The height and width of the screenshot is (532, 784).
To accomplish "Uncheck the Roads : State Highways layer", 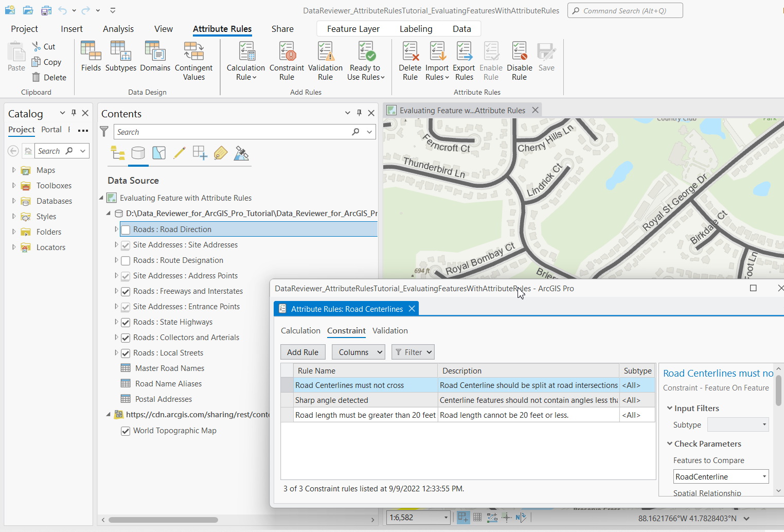I will (126, 323).
